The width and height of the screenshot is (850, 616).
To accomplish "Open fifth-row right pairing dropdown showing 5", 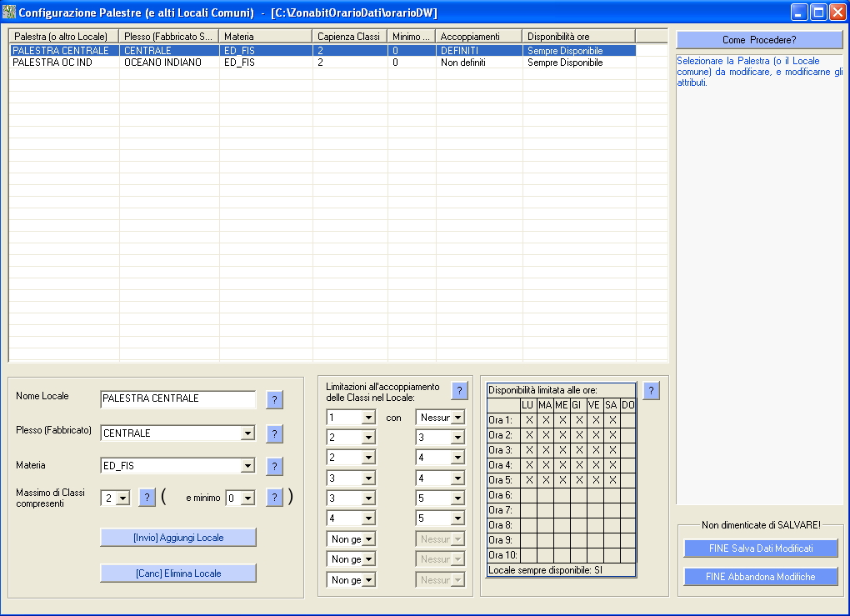I will click(x=458, y=498).
